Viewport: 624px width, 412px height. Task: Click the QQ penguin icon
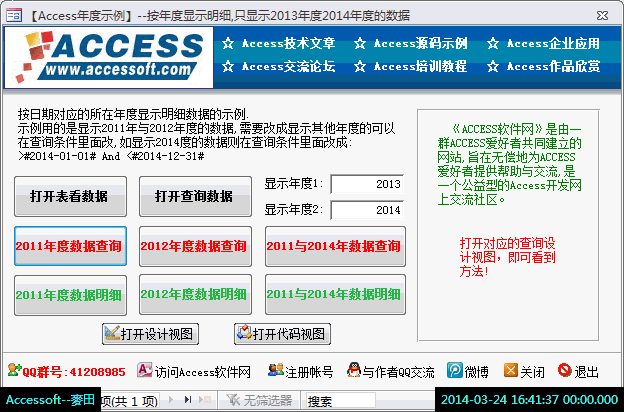[354, 370]
